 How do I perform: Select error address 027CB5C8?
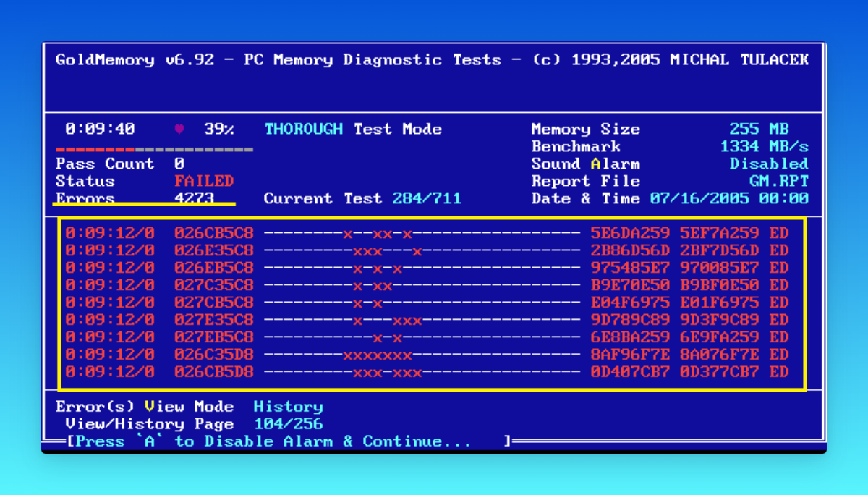(x=214, y=303)
